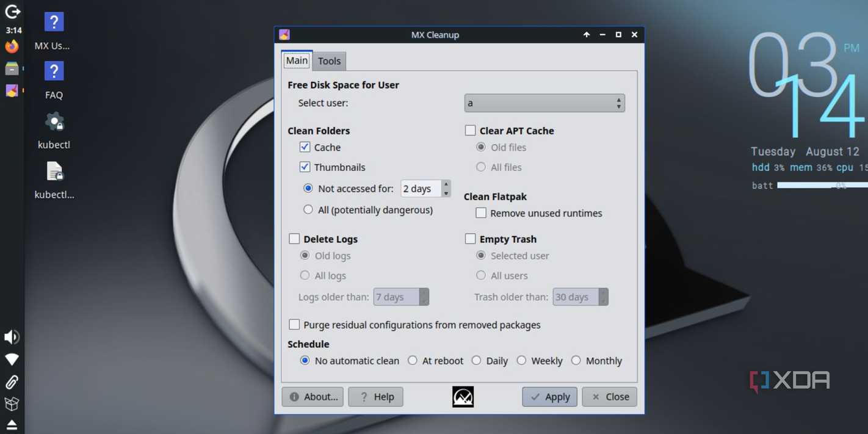Check Purge residual configurations option
This screenshot has width=868, height=434.
click(294, 325)
